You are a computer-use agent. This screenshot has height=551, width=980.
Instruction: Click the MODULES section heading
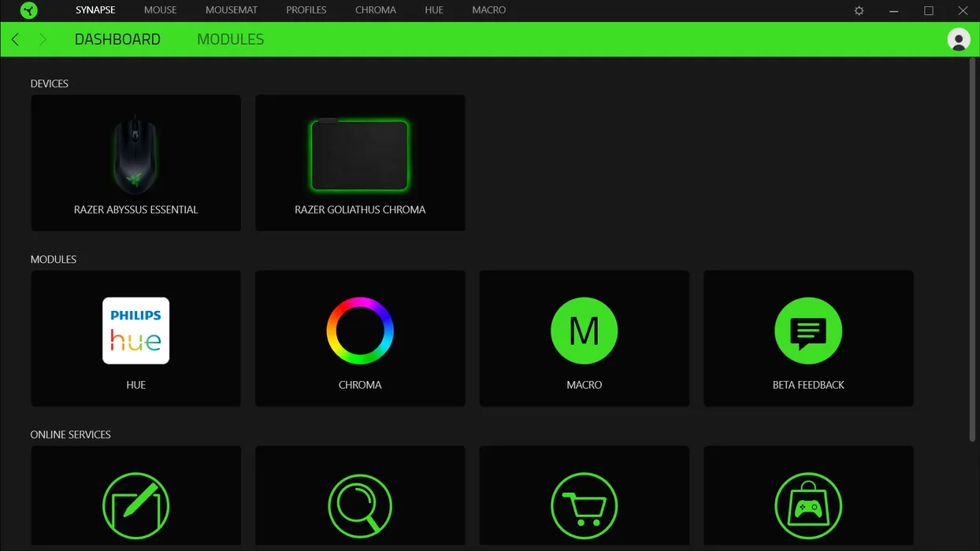(54, 259)
